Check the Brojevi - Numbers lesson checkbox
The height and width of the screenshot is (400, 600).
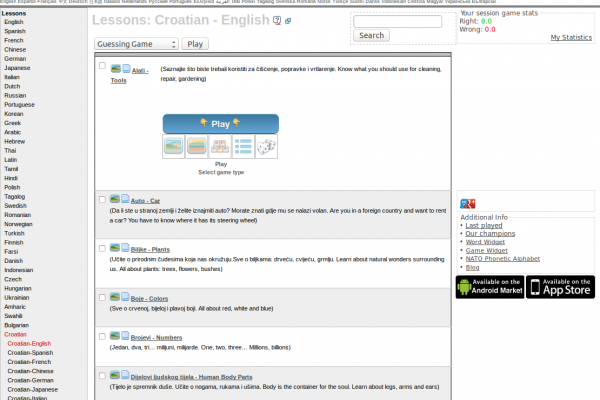point(102,336)
